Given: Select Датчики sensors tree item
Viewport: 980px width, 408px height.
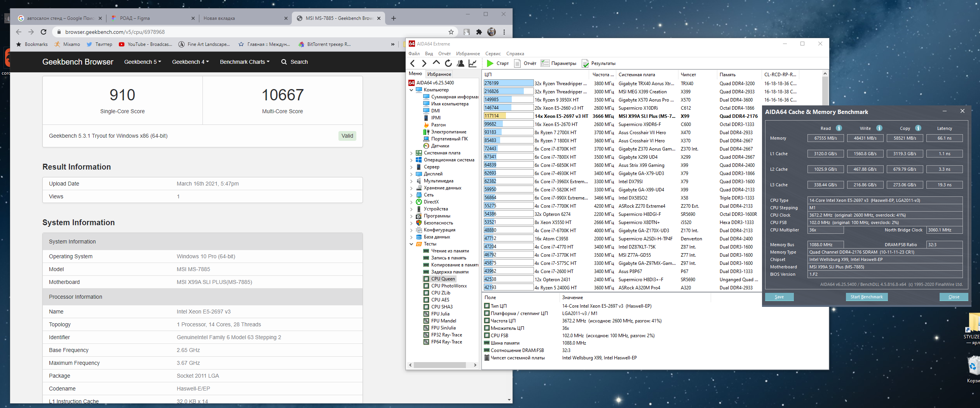Looking at the screenshot, I should [x=440, y=146].
